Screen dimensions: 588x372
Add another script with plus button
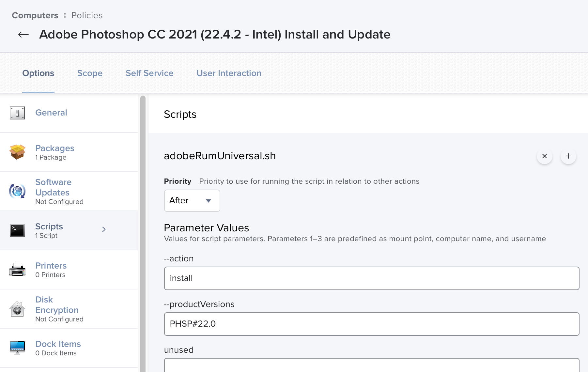pyautogui.click(x=568, y=156)
